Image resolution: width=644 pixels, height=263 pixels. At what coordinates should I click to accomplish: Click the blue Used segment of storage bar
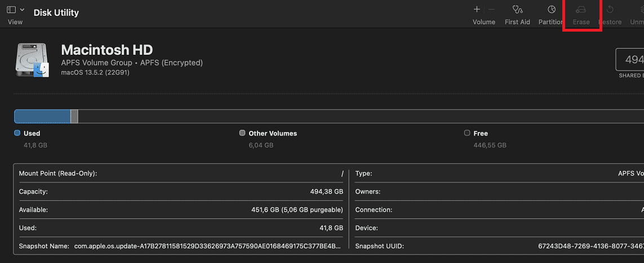click(x=42, y=116)
